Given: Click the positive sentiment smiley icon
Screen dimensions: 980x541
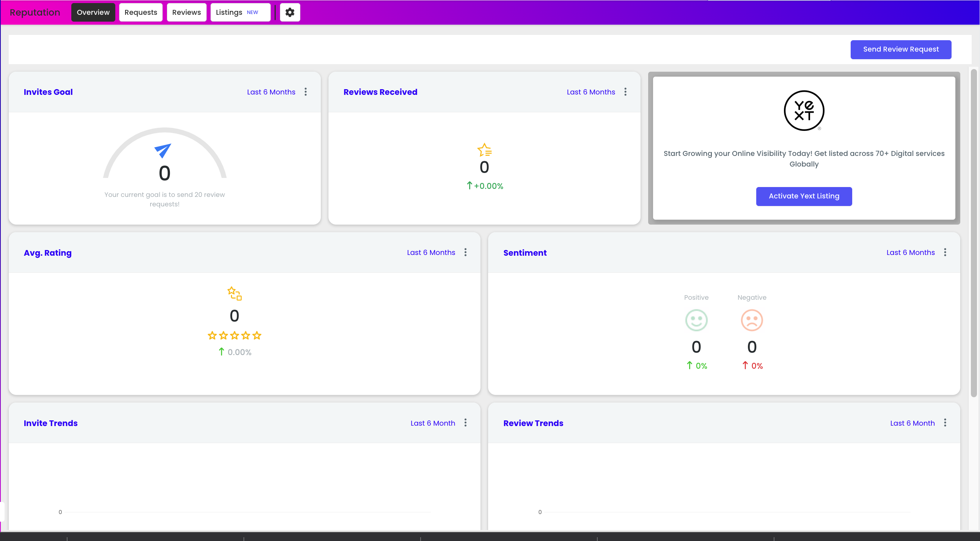Looking at the screenshot, I should point(696,320).
